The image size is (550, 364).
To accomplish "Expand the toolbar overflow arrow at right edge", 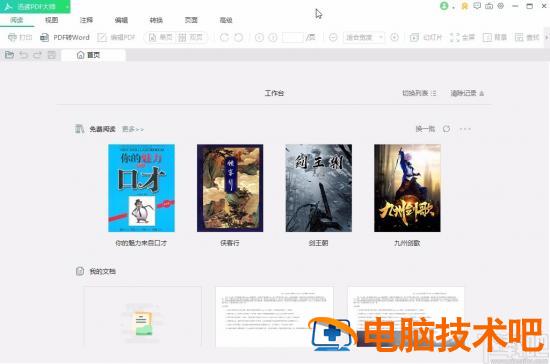I will click(546, 37).
